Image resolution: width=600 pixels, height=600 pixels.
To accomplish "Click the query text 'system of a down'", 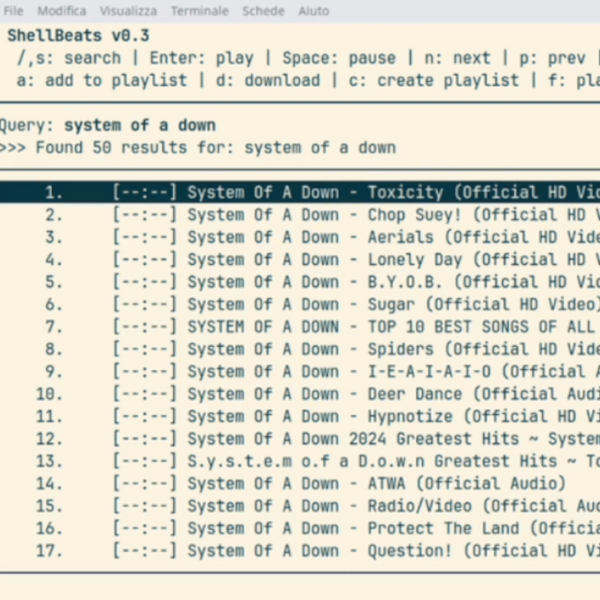I will click(139, 126).
